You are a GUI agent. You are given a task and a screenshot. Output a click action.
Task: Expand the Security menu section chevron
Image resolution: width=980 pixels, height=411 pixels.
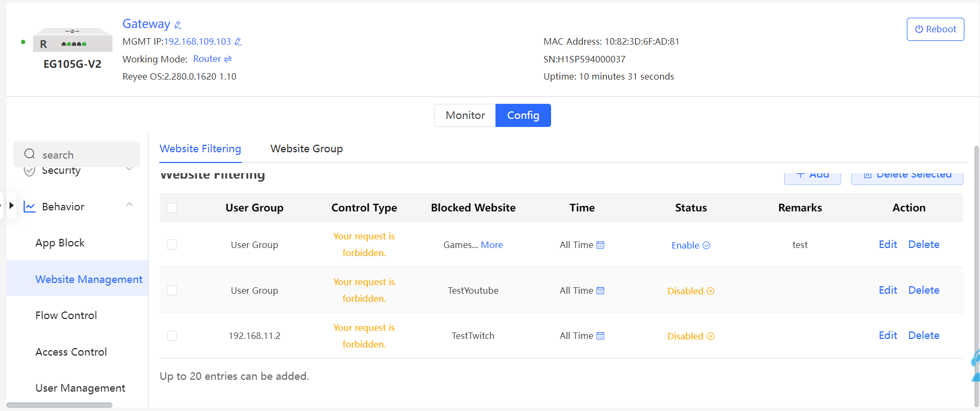tap(129, 169)
